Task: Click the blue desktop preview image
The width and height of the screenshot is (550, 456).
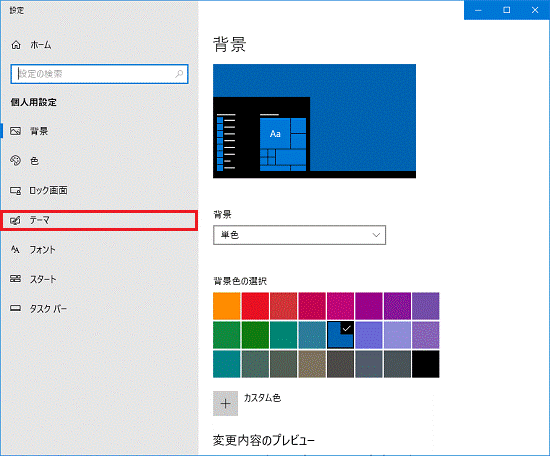Action: 314,121
